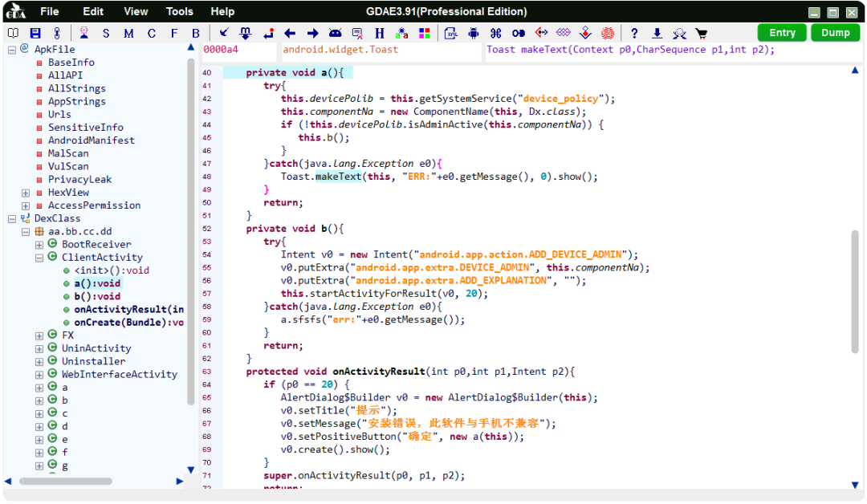Click the XML file toolbar icon
Image resolution: width=867 pixels, height=504 pixels.
451,33
